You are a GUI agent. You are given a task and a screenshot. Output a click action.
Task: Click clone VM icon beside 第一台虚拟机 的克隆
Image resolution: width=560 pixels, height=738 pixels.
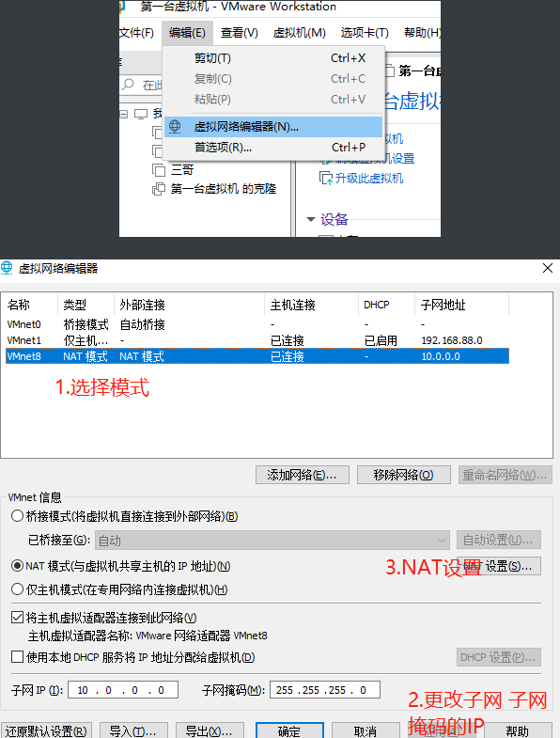(159, 189)
